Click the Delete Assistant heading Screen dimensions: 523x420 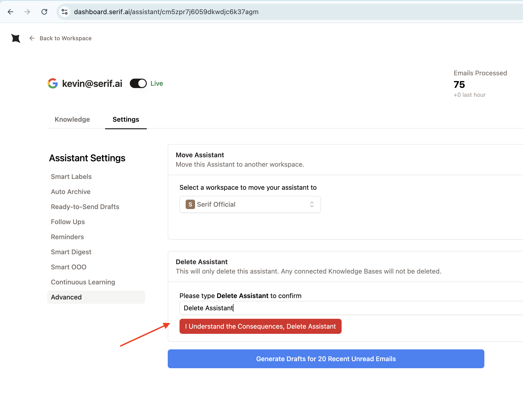202,262
